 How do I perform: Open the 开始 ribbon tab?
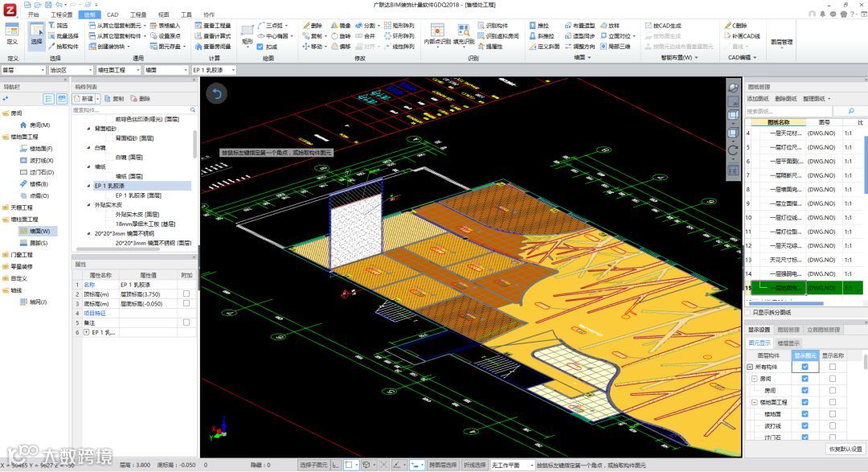(x=33, y=14)
